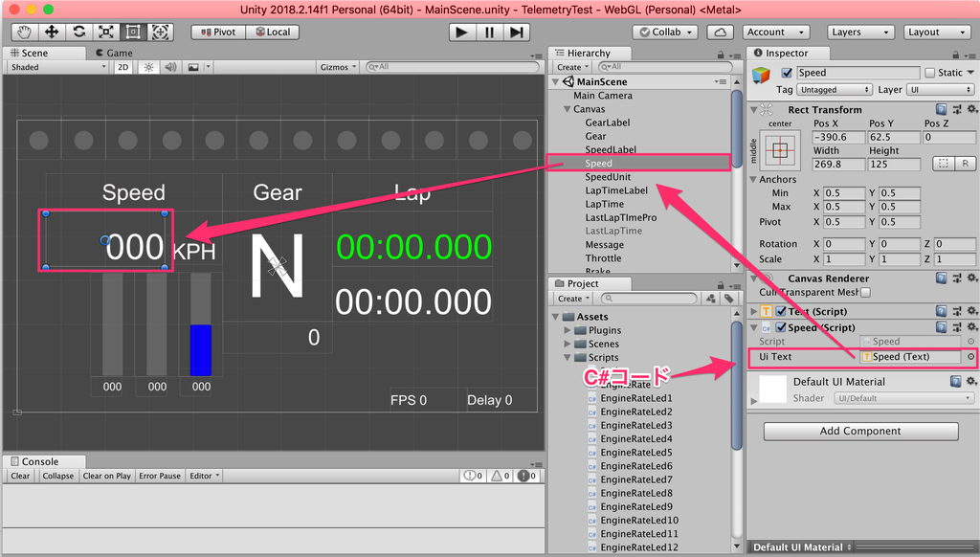Open the Layer UI dropdown
The image size is (980, 557).
tap(941, 89)
